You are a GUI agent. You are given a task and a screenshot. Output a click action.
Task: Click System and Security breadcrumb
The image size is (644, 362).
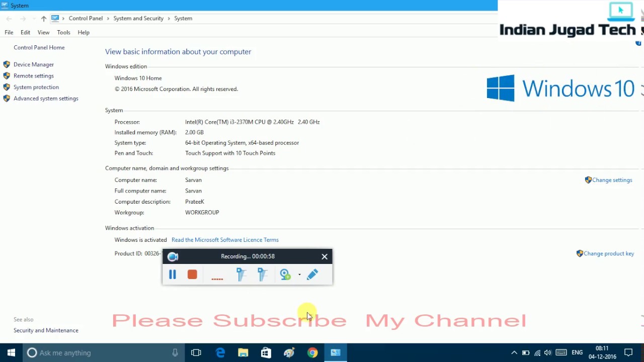pos(138,18)
